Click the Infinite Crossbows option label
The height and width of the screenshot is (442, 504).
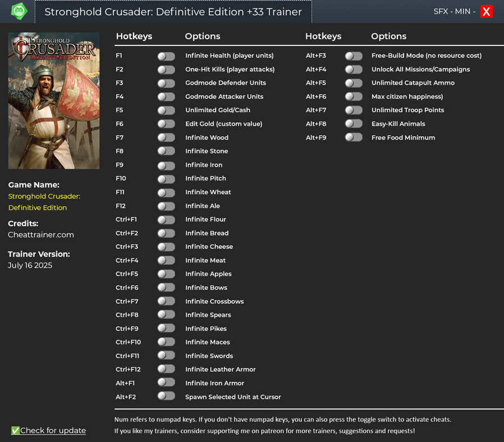214,301
